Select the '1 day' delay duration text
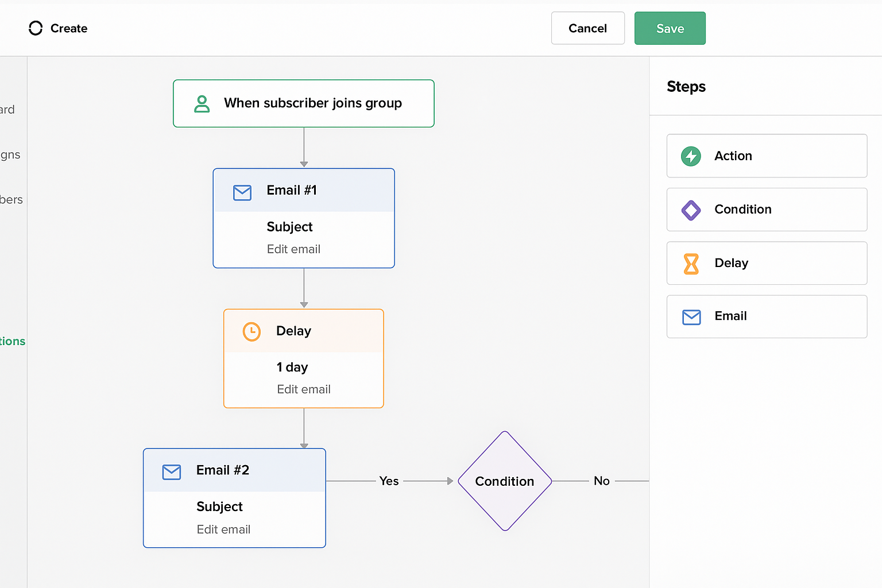882x588 pixels. [292, 367]
